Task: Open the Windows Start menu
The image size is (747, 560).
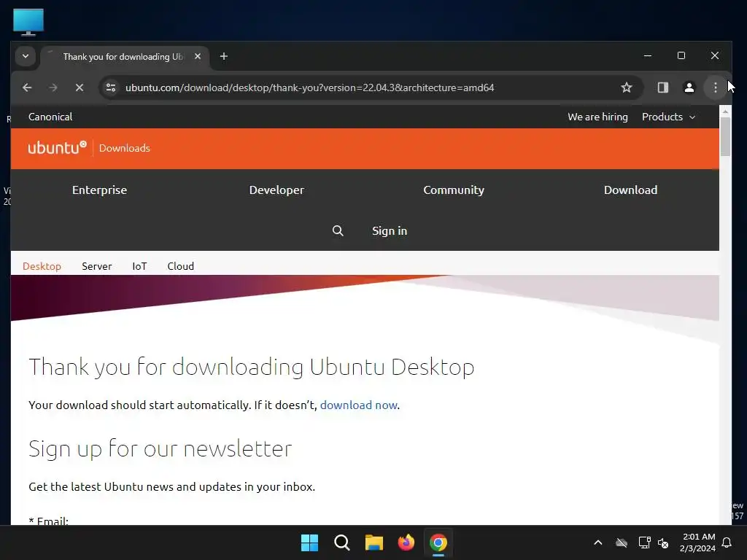Action: click(309, 542)
